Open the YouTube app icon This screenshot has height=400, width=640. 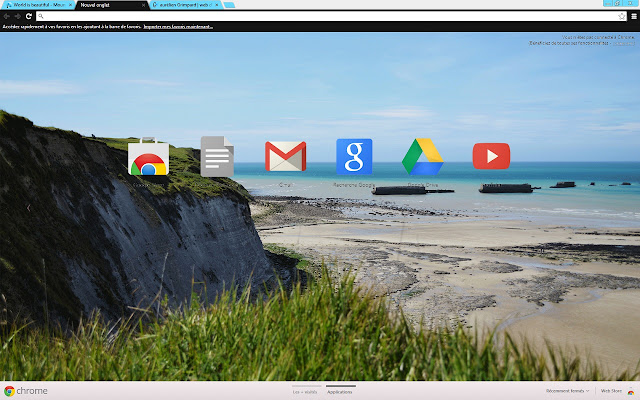click(491, 156)
